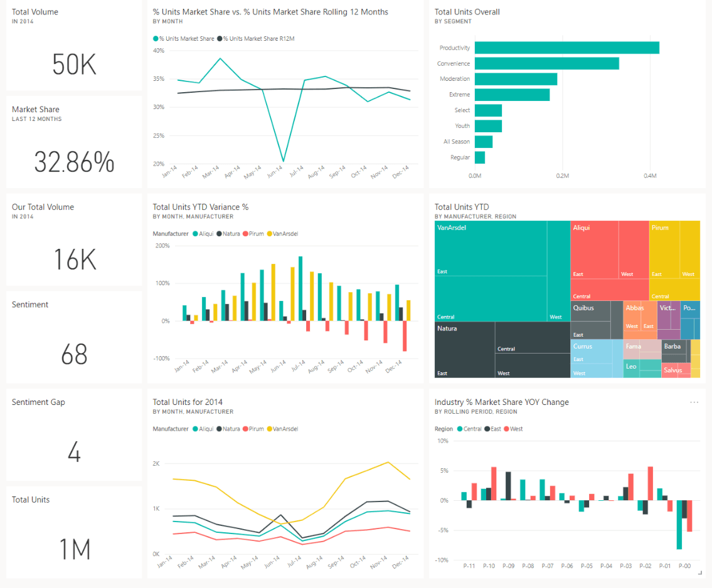The image size is (712, 588).
Task: Open the more options menu on Industry % Market Share chart
Action: pyautogui.click(x=694, y=402)
